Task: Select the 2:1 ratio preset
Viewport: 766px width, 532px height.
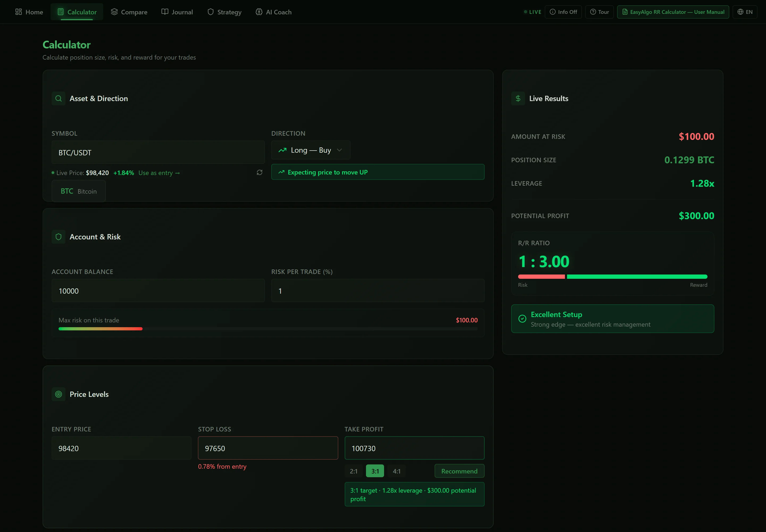Action: [x=353, y=471]
